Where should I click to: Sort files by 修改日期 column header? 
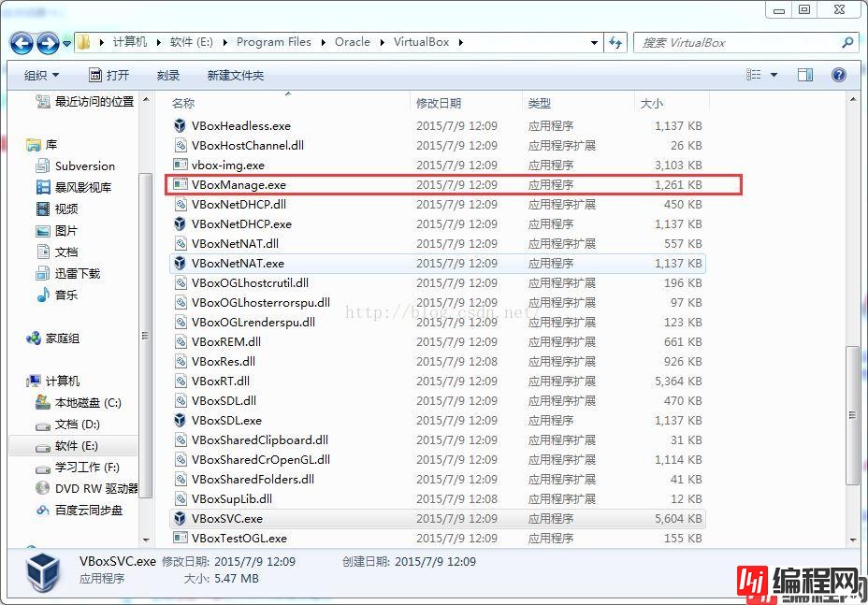tap(439, 103)
